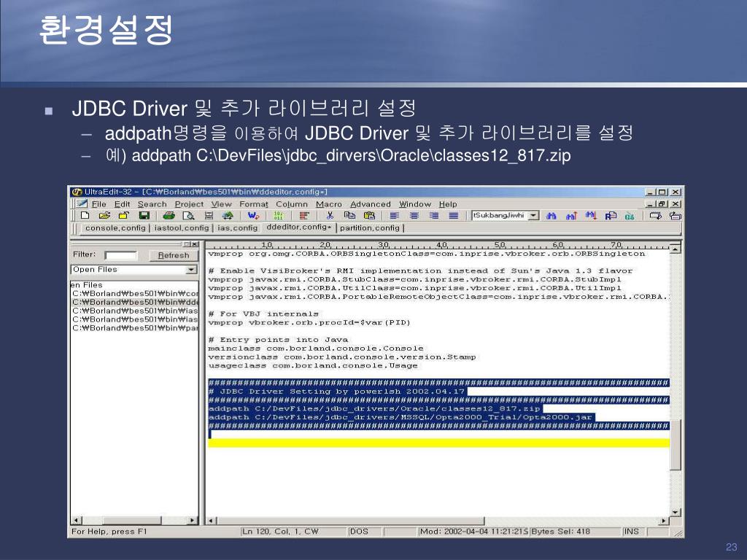This screenshot has width=747, height=560.
Task: Save the file with the floppy disk icon
Action: [x=144, y=216]
